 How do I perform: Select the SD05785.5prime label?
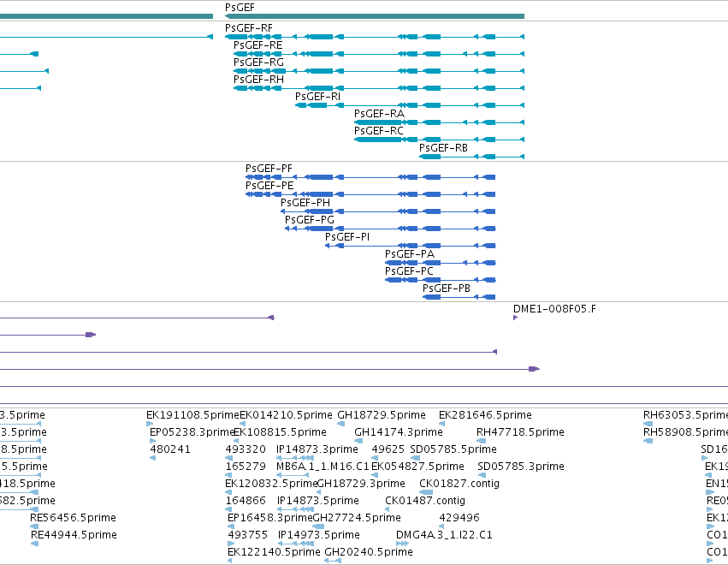click(x=453, y=449)
